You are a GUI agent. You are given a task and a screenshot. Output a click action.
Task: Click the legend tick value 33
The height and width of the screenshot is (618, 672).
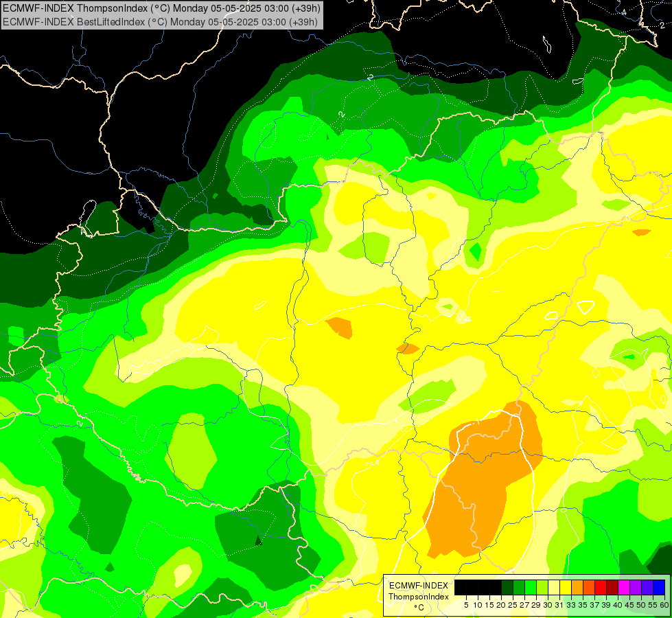(x=571, y=605)
